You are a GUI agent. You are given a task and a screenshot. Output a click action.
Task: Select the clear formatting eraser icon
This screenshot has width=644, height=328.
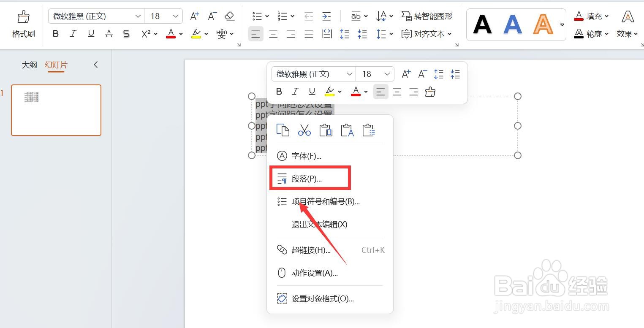click(x=229, y=16)
